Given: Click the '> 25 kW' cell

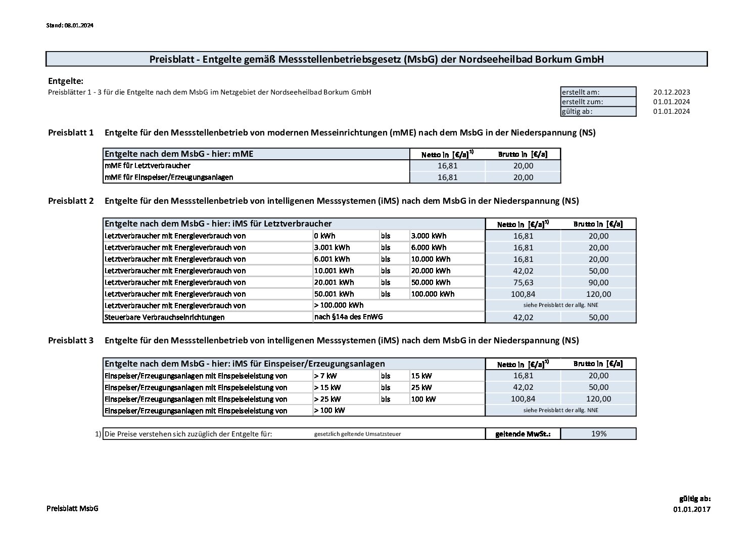Looking at the screenshot, I should (346, 399).
